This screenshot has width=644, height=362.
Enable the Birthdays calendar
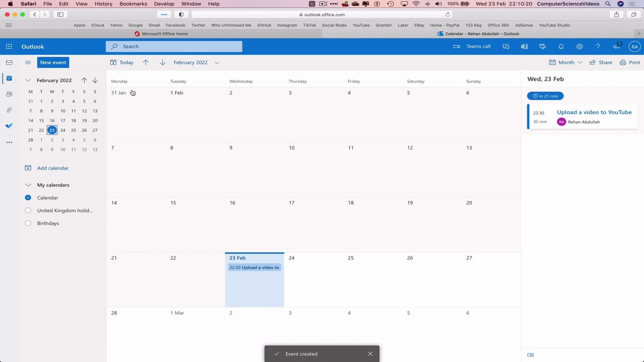click(x=28, y=223)
